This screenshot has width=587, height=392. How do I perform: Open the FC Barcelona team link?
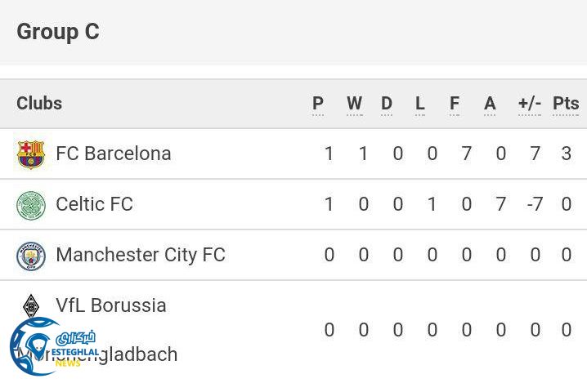pos(114,154)
